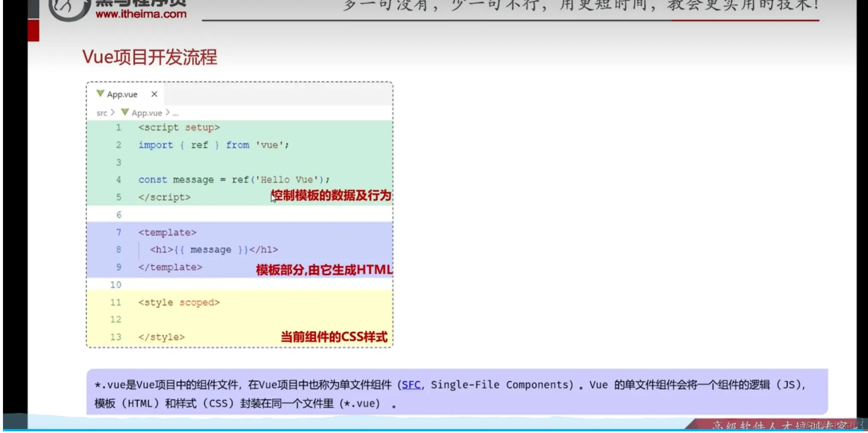Image resolution: width=868 pixels, height=433 pixels.
Task: Click the <h1>{{ message }}</h1> line
Action: [x=214, y=250]
